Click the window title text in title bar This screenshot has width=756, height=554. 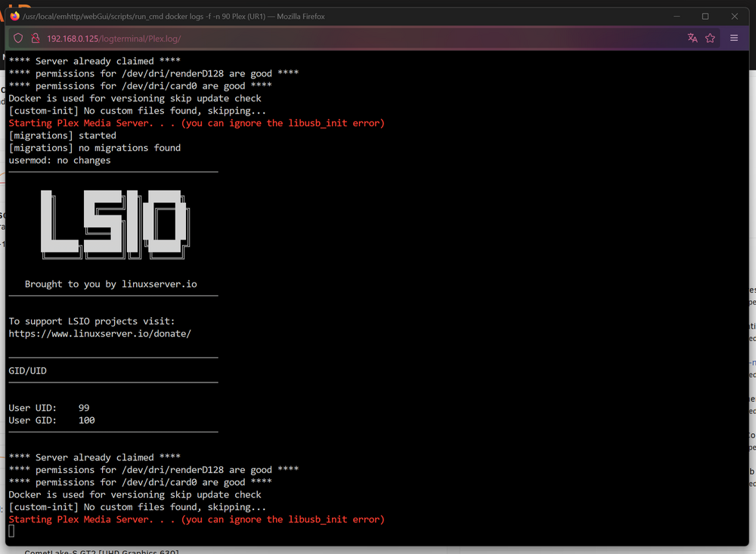coord(174,17)
